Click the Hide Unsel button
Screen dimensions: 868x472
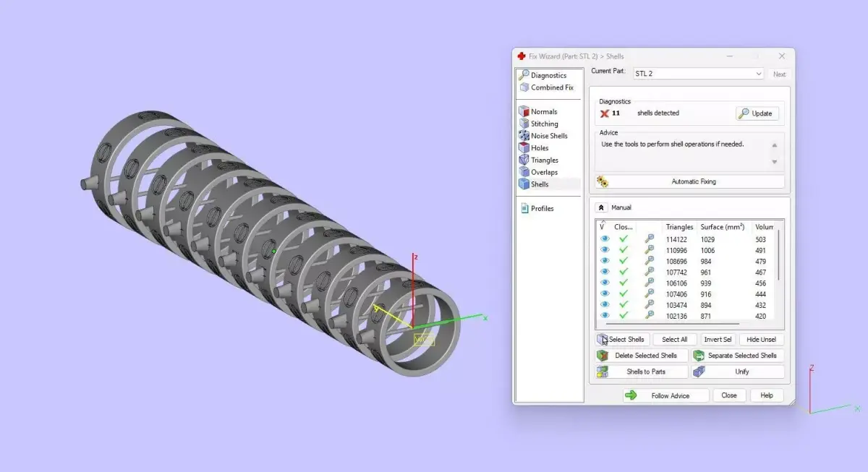[x=761, y=340]
